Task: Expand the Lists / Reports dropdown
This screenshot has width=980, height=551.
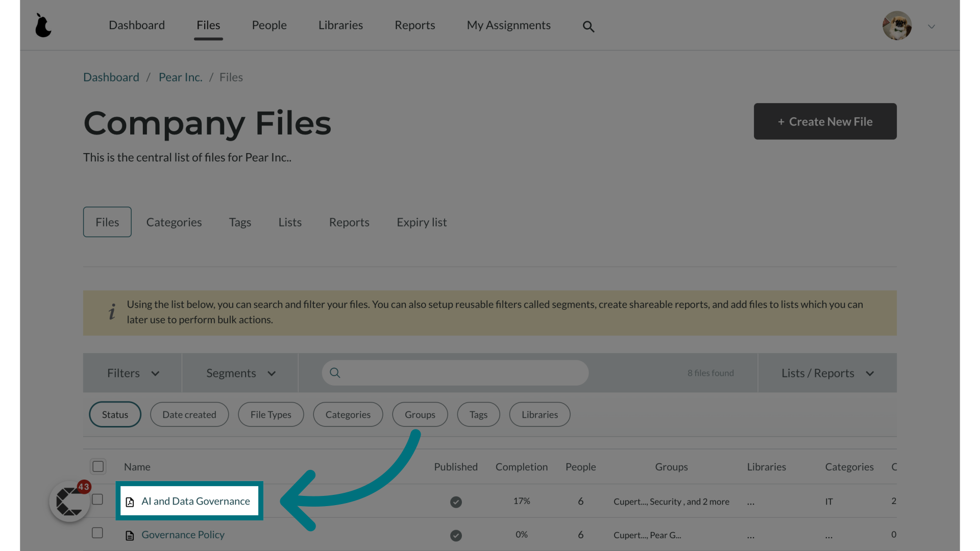Action: tap(826, 373)
